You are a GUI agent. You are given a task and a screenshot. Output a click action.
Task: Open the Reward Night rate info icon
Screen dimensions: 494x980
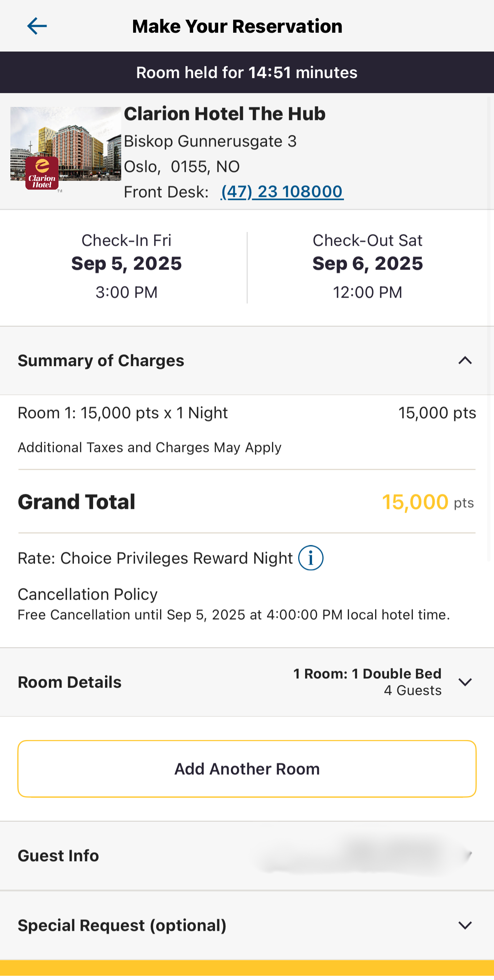click(x=311, y=558)
